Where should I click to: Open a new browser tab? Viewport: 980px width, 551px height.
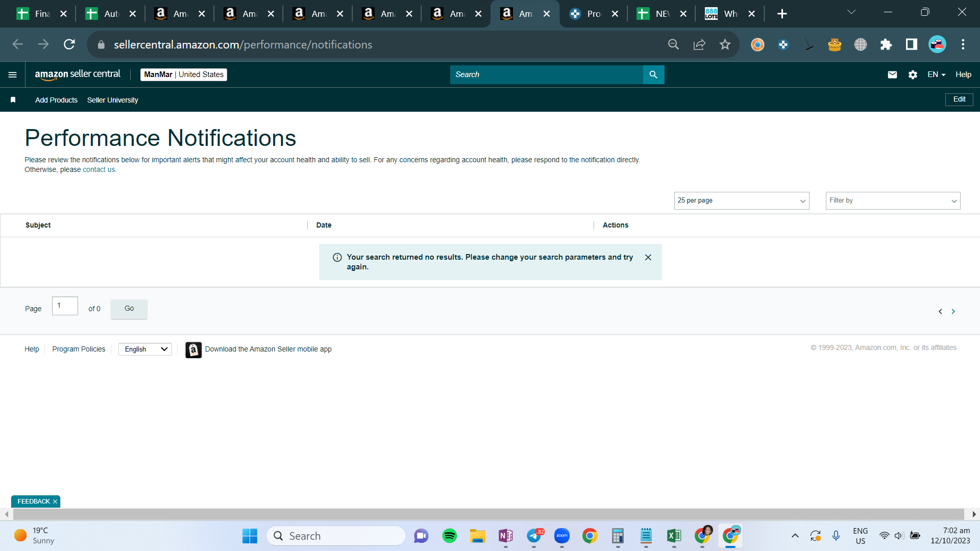point(782,14)
